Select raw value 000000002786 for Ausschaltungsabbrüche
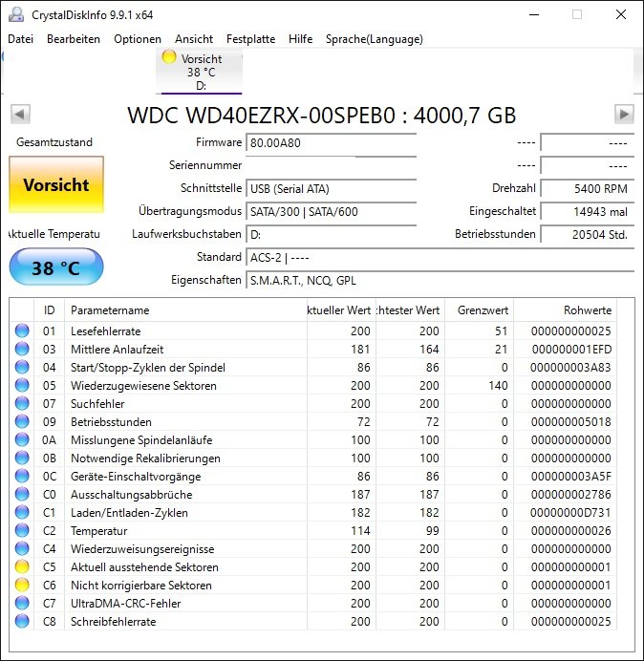 [x=571, y=494]
